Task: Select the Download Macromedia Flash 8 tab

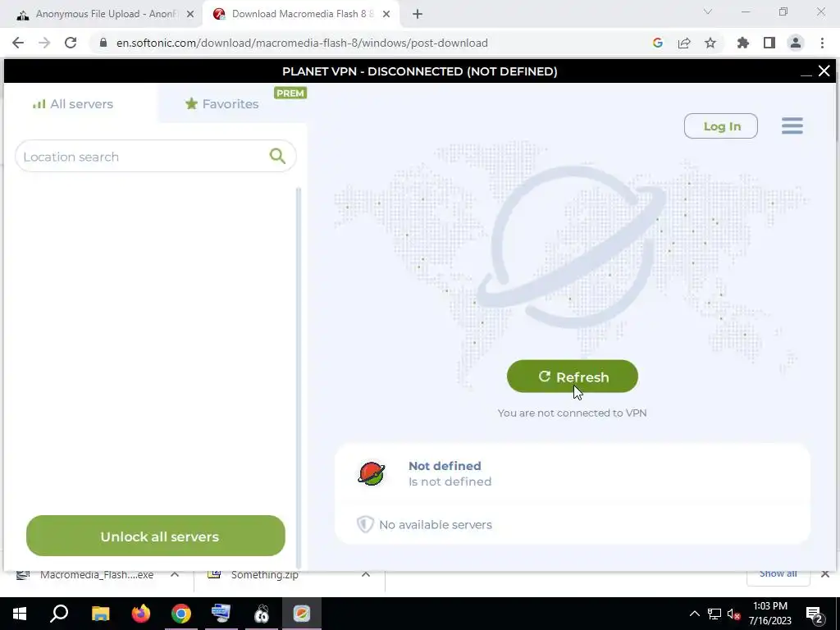Action: click(x=302, y=14)
